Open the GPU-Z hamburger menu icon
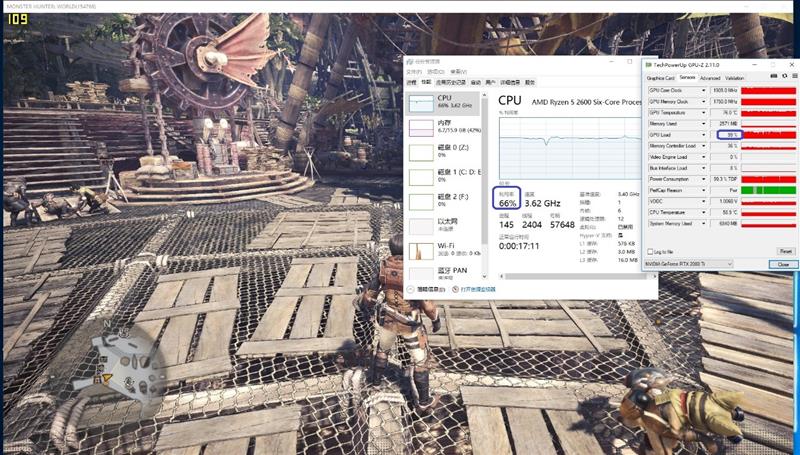 tap(792, 77)
